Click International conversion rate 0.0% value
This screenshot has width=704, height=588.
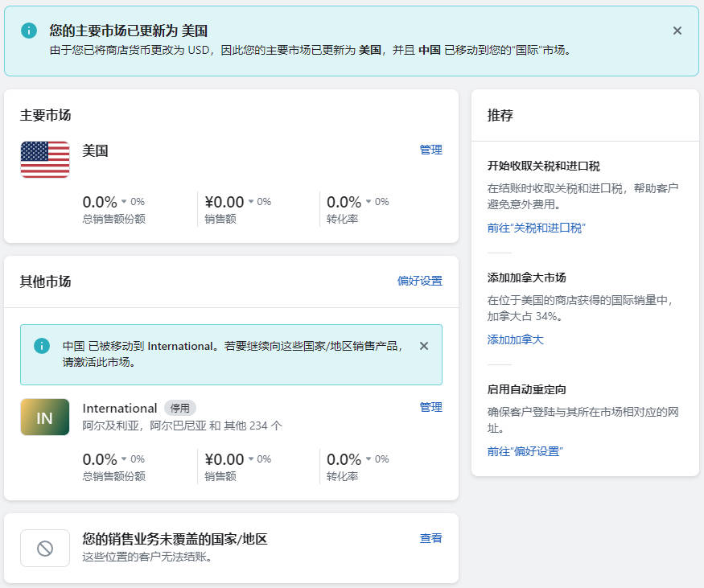pyautogui.click(x=344, y=459)
